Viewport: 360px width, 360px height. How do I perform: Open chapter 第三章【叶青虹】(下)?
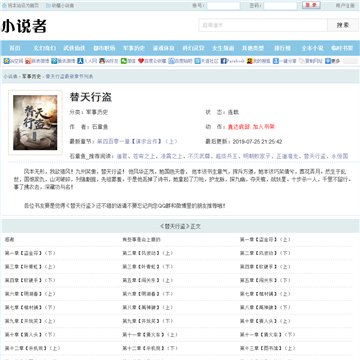coord(148,267)
